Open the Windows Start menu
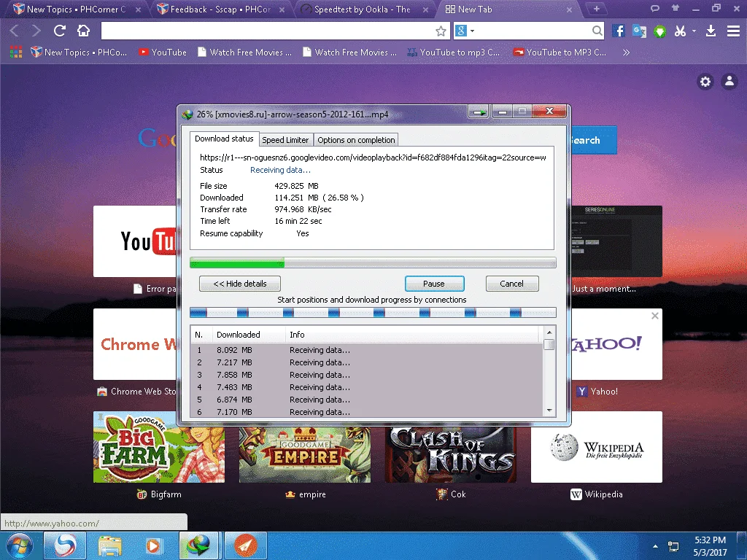The height and width of the screenshot is (560, 747). pyautogui.click(x=20, y=545)
